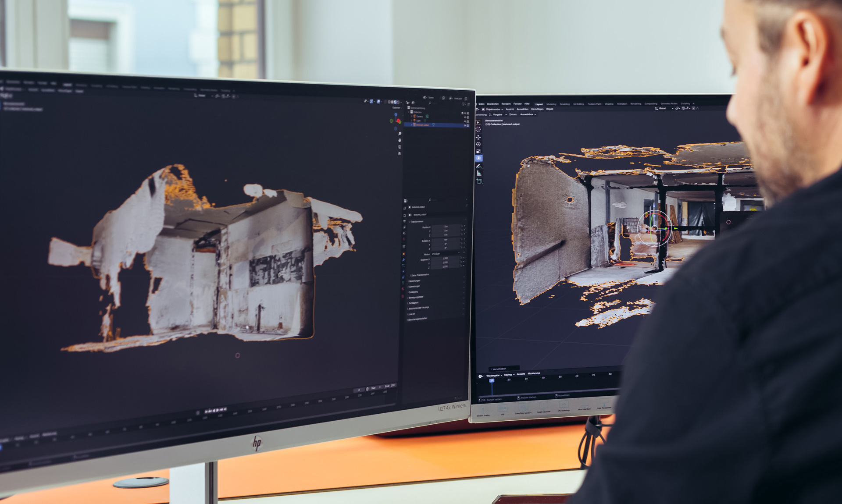The width and height of the screenshot is (842, 504).
Task: Click the timeline playhead at frame 10
Action: tap(492, 380)
